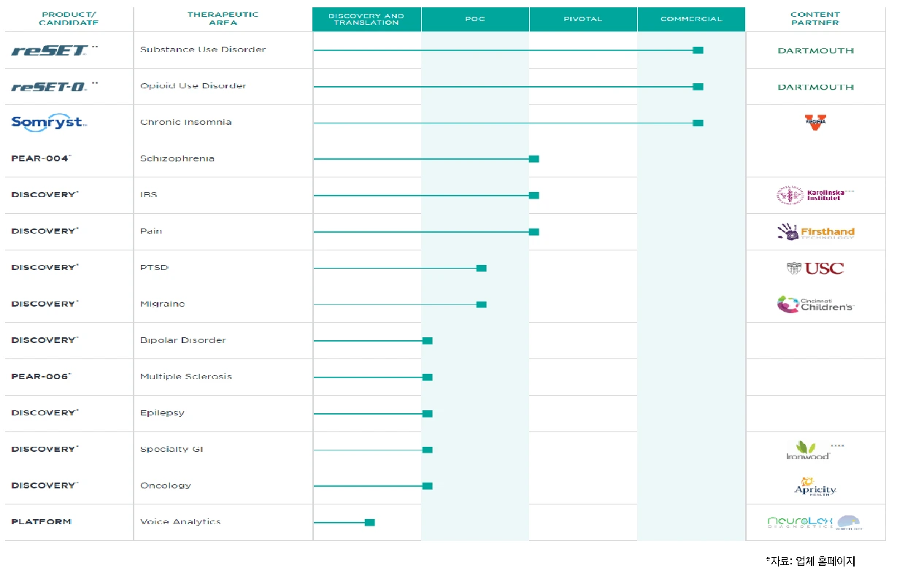Click the Karolinska Institutet logo
Viewport: 924px width, 576px height.
815,195
